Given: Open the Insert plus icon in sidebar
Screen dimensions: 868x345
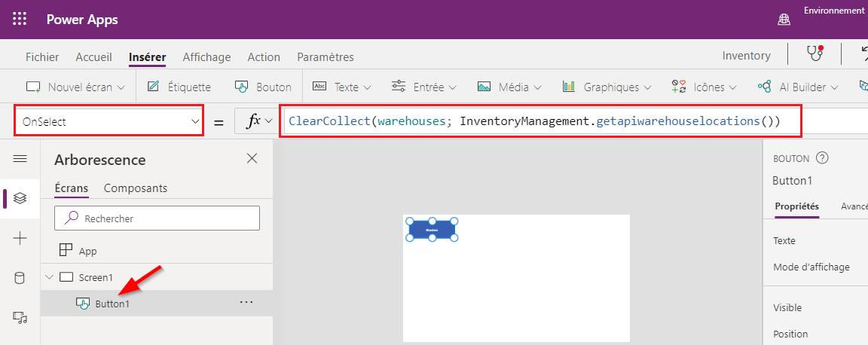Looking at the screenshot, I should tap(20, 239).
